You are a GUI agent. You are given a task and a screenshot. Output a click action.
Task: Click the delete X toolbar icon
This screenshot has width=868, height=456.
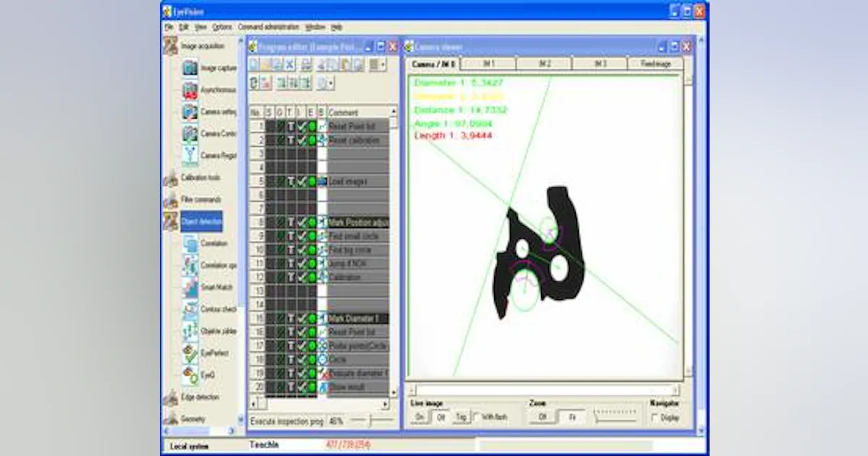pos(290,64)
